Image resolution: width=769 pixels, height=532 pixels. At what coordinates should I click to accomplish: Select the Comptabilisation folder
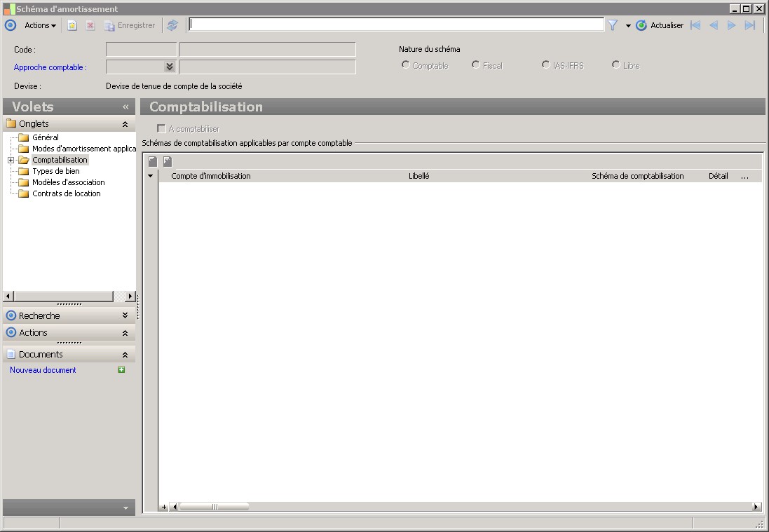(x=60, y=160)
